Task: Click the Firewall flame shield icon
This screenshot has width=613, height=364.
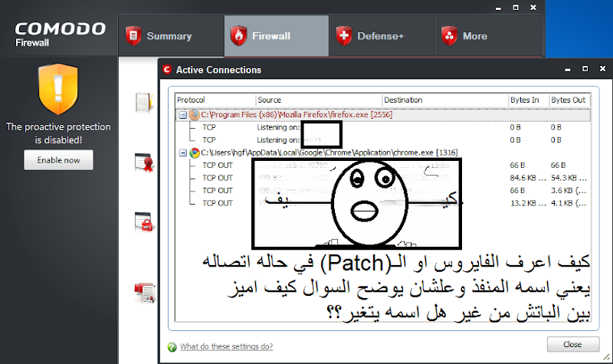Action: tap(238, 36)
